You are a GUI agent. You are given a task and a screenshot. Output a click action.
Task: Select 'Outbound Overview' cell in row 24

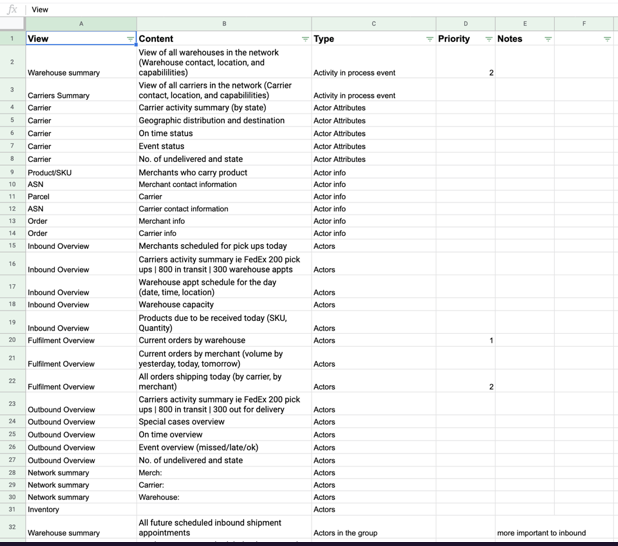point(81,421)
